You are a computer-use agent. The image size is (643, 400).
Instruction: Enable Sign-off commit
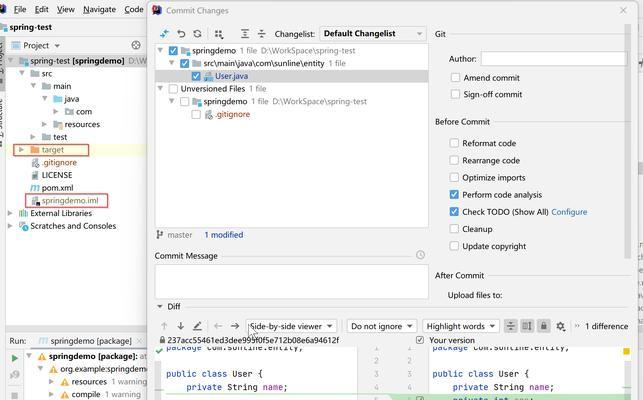(455, 94)
